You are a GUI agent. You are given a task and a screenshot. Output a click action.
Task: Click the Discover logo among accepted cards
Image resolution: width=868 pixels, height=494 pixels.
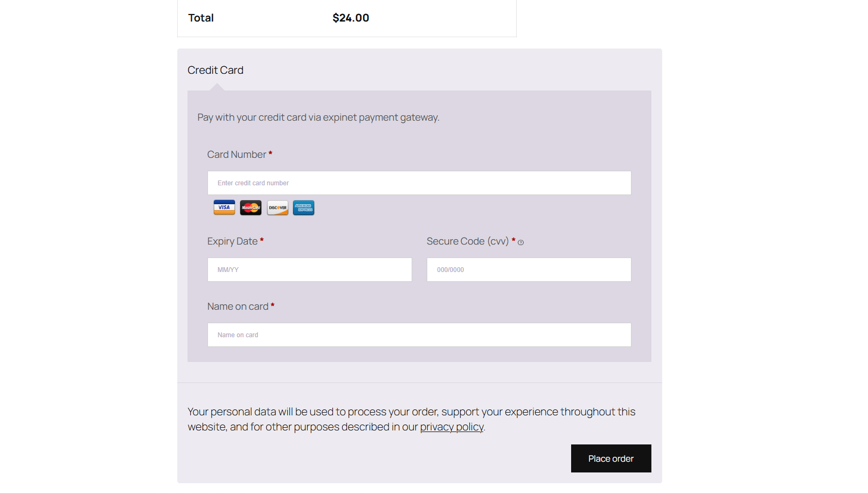[277, 207]
